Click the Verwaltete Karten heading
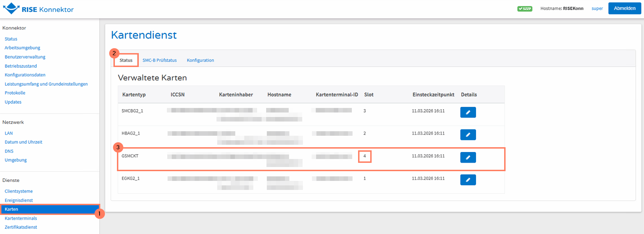Viewport: 644px width, 234px height. pyautogui.click(x=152, y=78)
